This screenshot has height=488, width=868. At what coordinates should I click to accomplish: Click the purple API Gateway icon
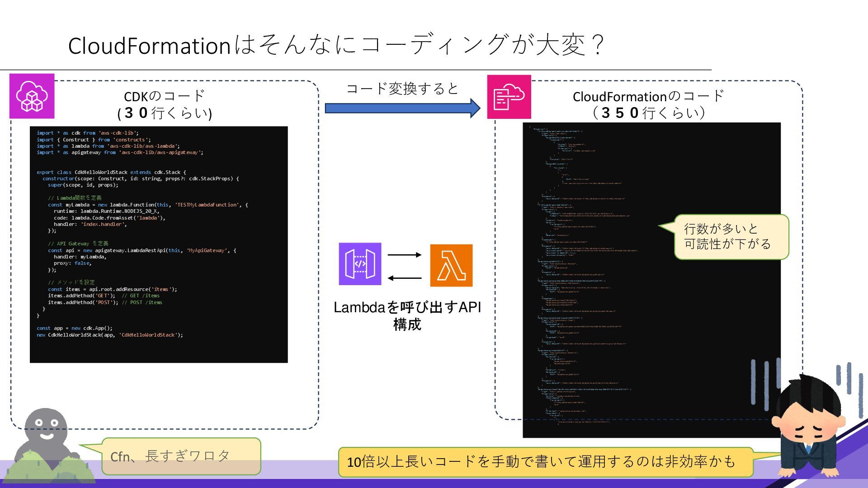pyautogui.click(x=360, y=264)
